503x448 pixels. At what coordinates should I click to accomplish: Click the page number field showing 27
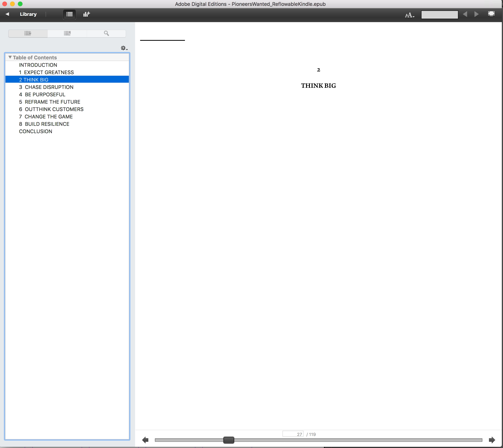pos(293,434)
